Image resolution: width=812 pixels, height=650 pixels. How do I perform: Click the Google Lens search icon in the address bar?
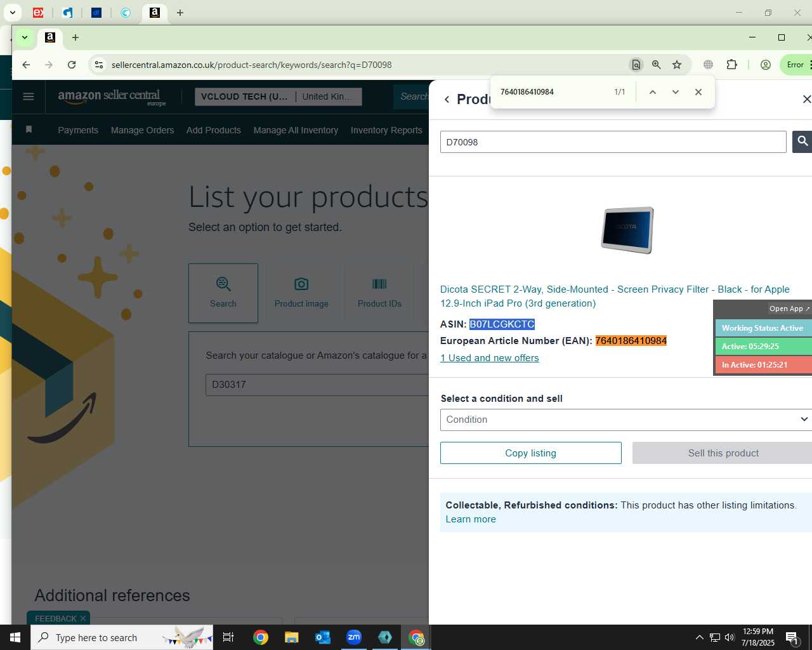pos(636,65)
